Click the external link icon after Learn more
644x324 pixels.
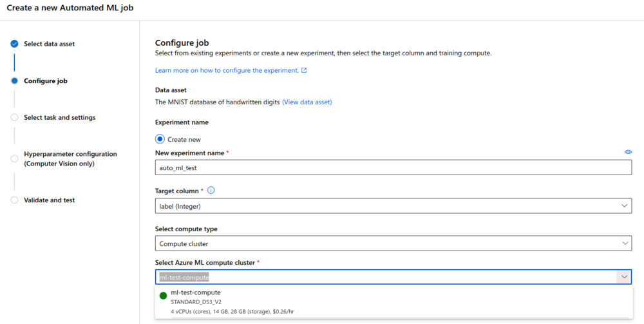point(304,70)
